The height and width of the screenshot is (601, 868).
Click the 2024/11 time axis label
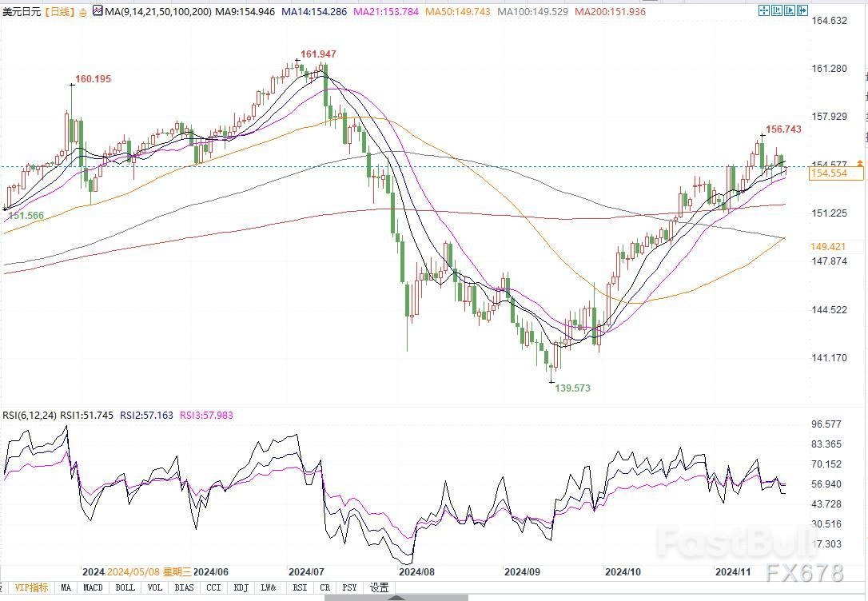point(733,571)
